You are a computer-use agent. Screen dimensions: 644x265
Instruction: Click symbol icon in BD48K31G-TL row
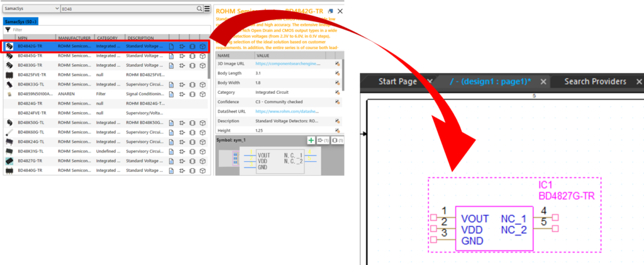pos(182,151)
